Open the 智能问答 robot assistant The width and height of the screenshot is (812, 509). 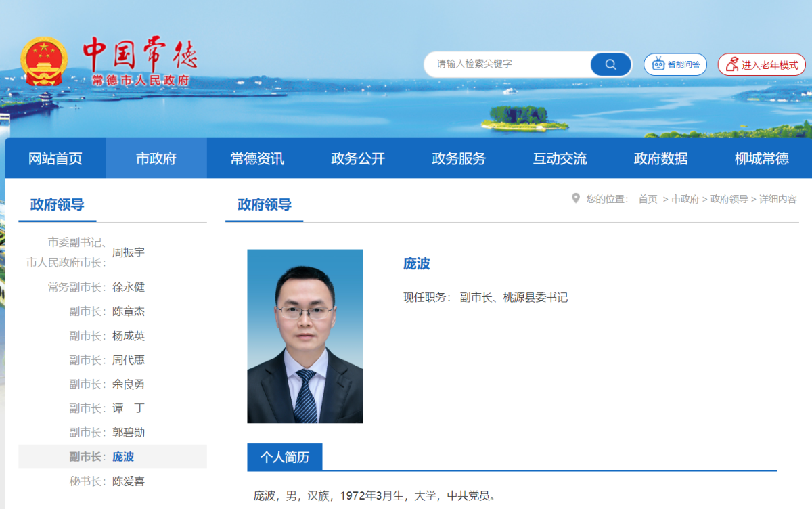[675, 64]
